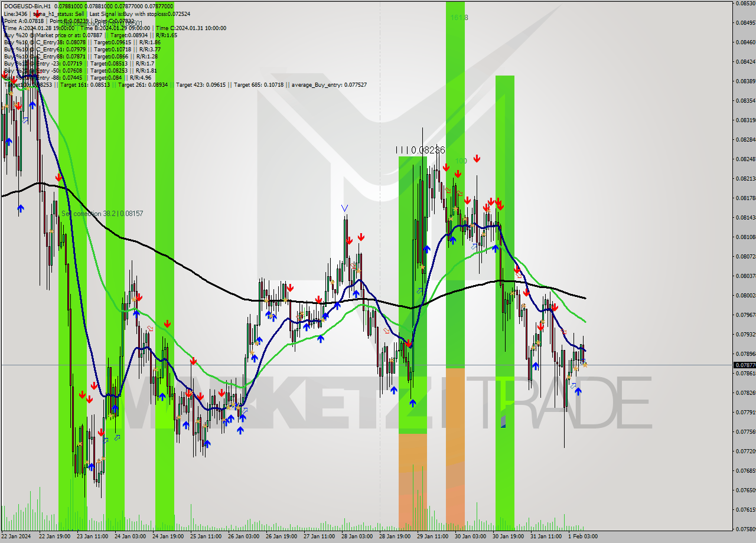The image size is (756, 543).
Task: Click the 0.08424 price axis label
Action: tap(745, 61)
